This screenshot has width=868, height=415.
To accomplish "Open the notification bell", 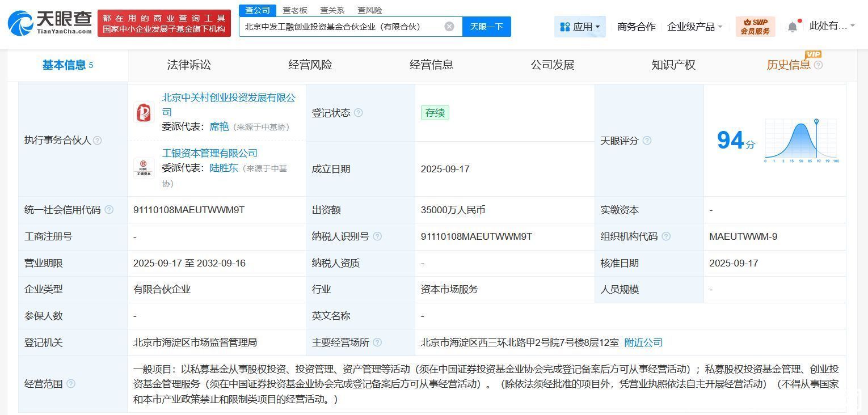I will 793,27.
